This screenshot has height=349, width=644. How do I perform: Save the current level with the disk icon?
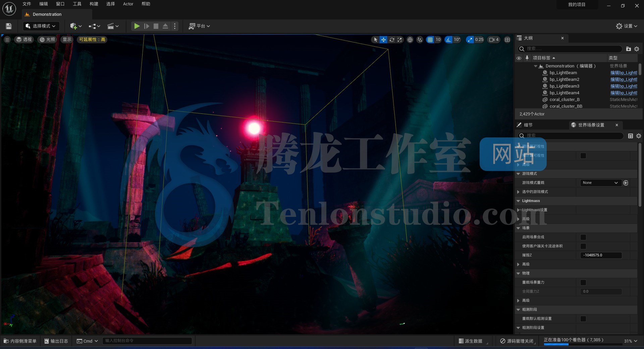click(9, 26)
